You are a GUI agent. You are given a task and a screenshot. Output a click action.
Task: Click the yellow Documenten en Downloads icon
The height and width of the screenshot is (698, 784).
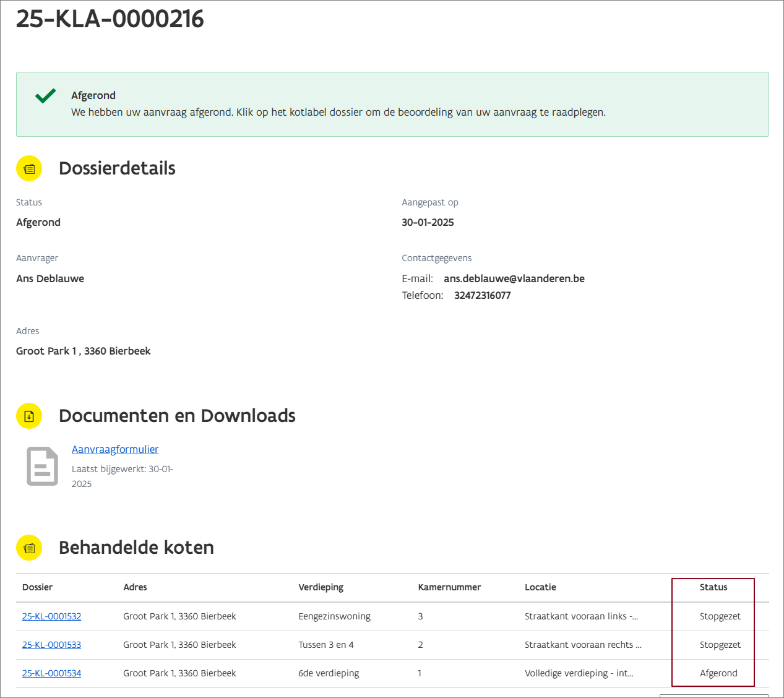29,416
